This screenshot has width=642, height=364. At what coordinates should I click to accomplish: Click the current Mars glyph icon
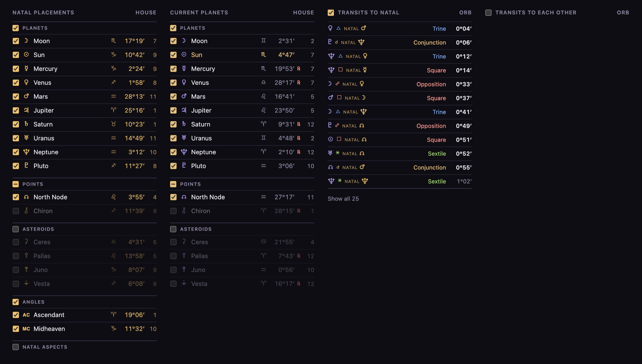point(184,96)
